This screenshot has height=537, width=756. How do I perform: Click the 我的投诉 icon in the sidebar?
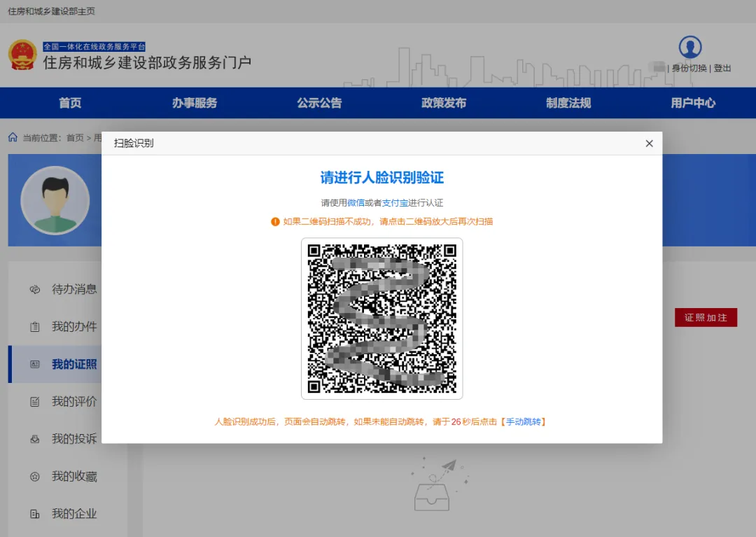(35, 439)
